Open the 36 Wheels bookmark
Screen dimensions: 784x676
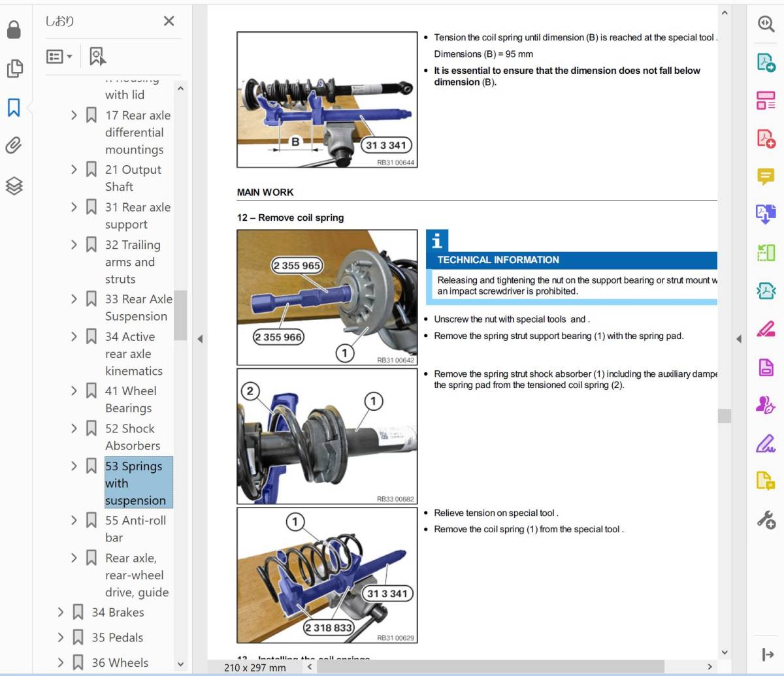[120, 662]
